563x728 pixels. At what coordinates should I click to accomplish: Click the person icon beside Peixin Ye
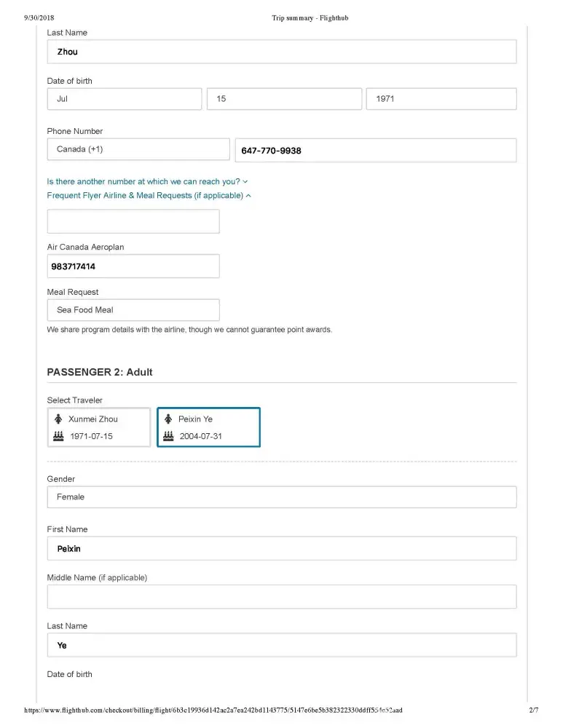point(168,419)
